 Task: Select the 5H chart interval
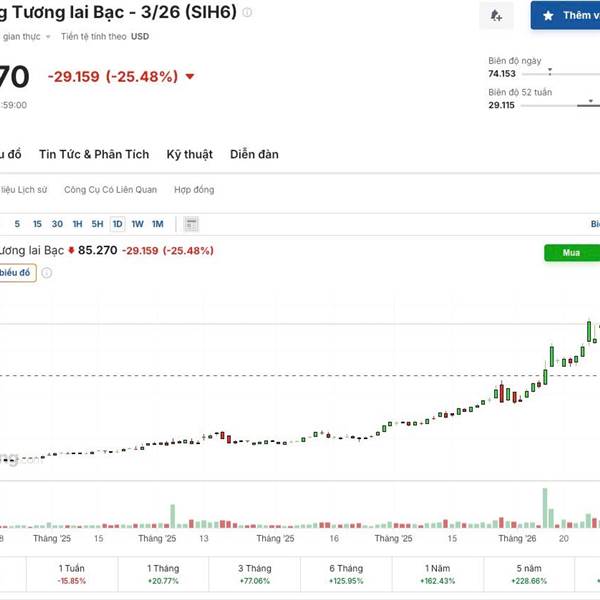click(97, 224)
